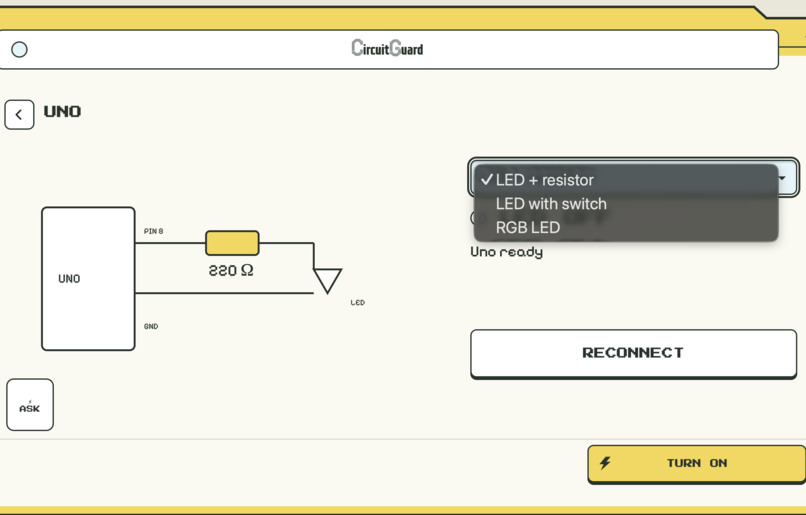Click the RECONNECT button
The height and width of the screenshot is (515, 806).
click(633, 354)
